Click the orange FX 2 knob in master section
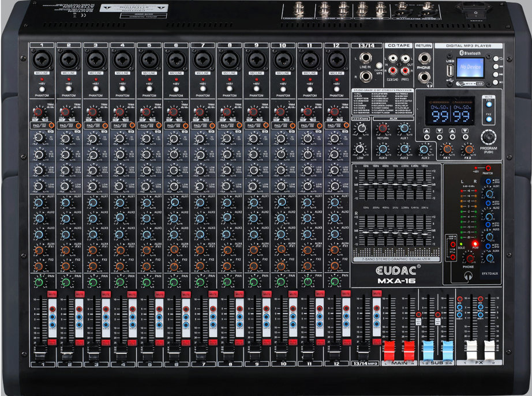532x396 pixels. click(468, 149)
